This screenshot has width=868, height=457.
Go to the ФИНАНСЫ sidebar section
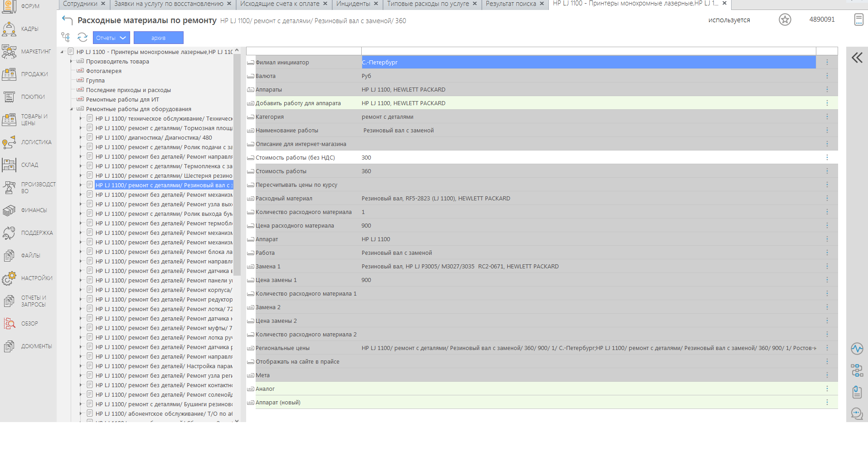pos(28,210)
